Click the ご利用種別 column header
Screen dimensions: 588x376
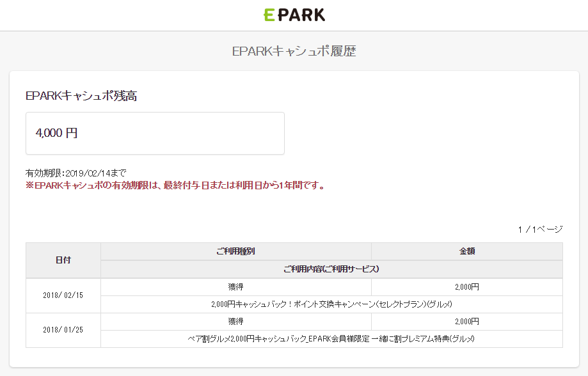coord(236,251)
